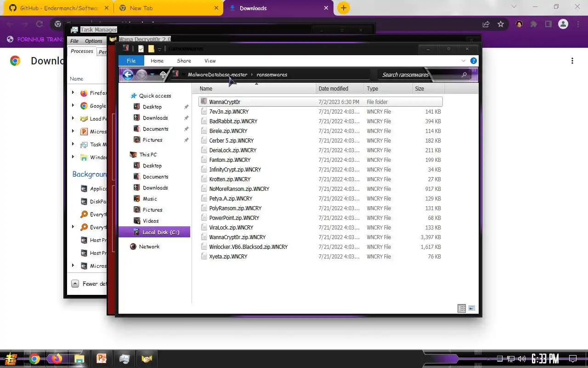This screenshot has height=368, width=588.
Task: Select the BadRabbit.zip.WNCRY file
Action: click(321, 121)
